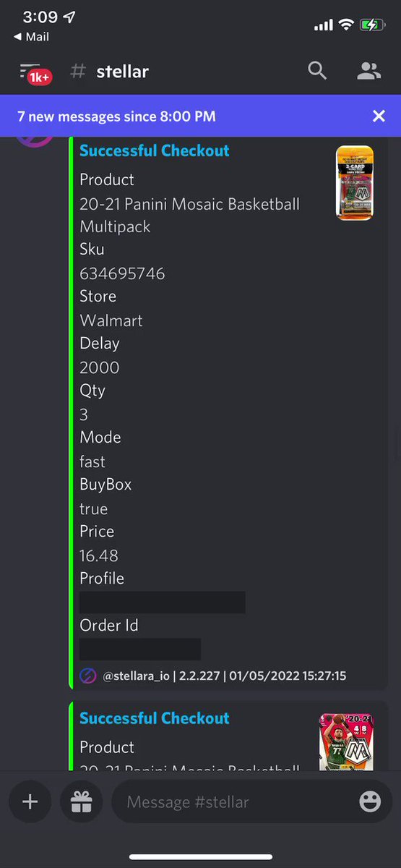Viewport: 401px width, 868px height.
Task: View the red Mosaic box thumbnail
Action: pos(346,741)
